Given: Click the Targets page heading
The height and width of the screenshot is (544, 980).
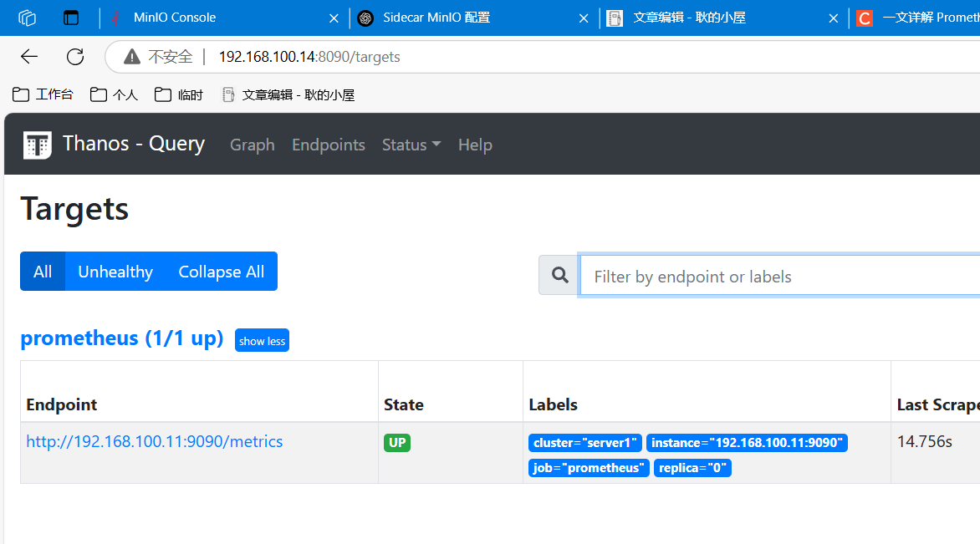Looking at the screenshot, I should click(x=74, y=209).
